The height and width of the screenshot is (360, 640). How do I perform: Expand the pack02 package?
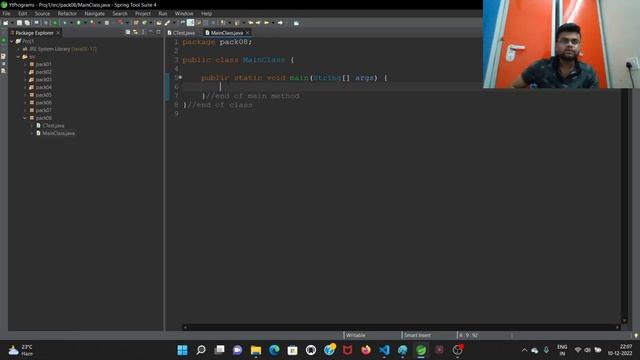[x=25, y=72]
